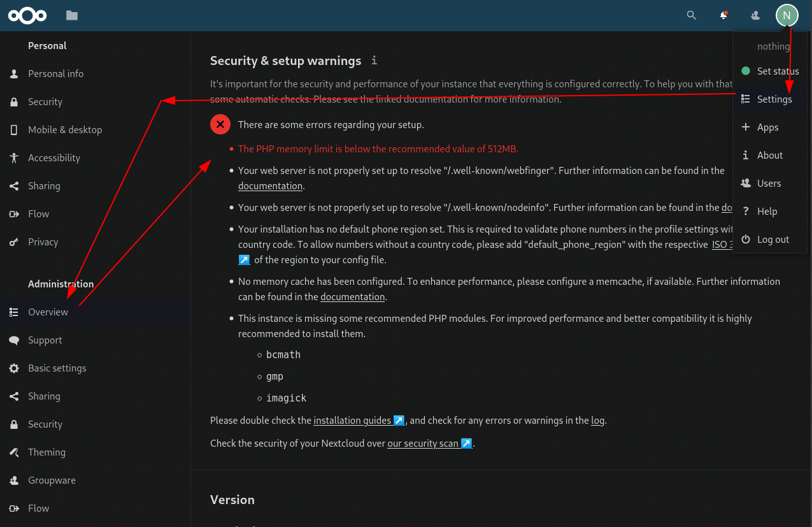Viewport: 812px width, 527px height.
Task: Click the power icon beside Log out
Action: (746, 240)
